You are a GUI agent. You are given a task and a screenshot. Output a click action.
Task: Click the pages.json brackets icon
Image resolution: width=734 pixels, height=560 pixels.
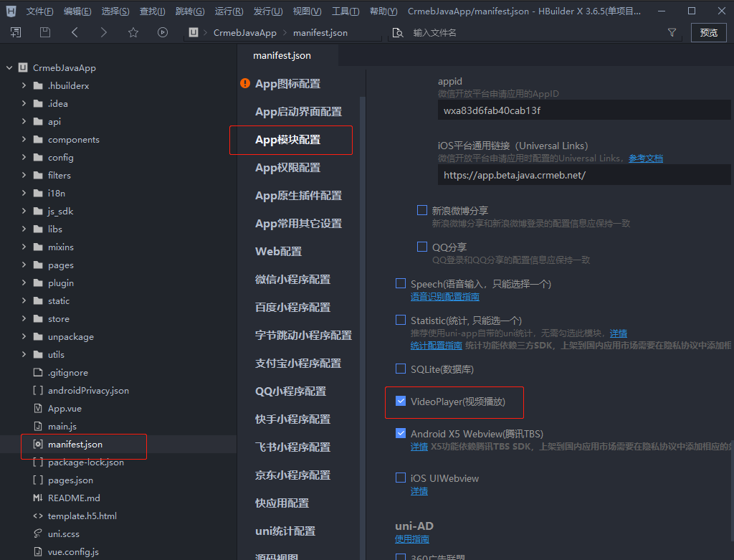tap(38, 480)
